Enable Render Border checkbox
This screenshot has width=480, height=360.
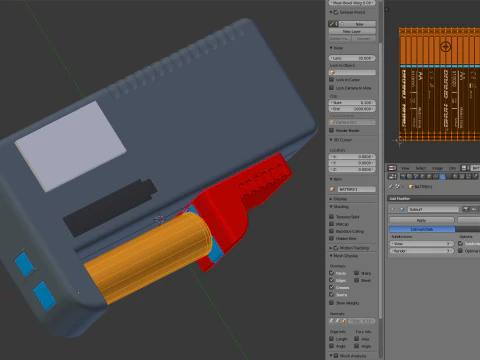pos(332,131)
